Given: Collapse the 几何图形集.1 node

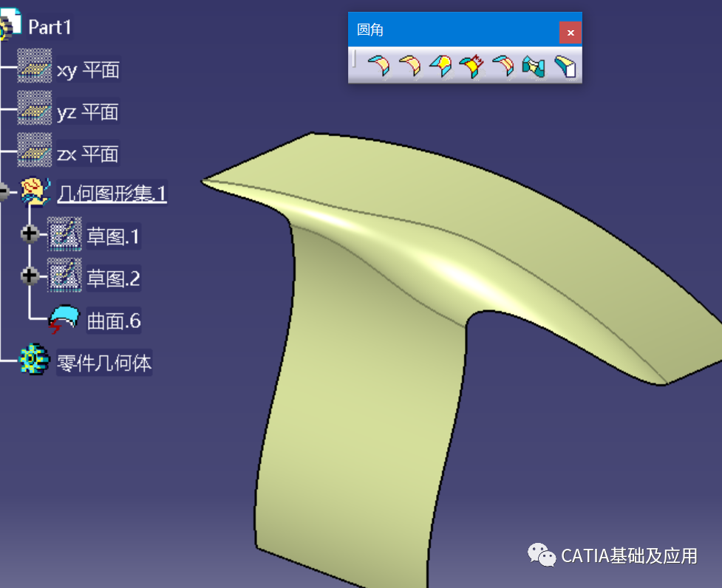Looking at the screenshot, I should pyautogui.click(x=3, y=191).
